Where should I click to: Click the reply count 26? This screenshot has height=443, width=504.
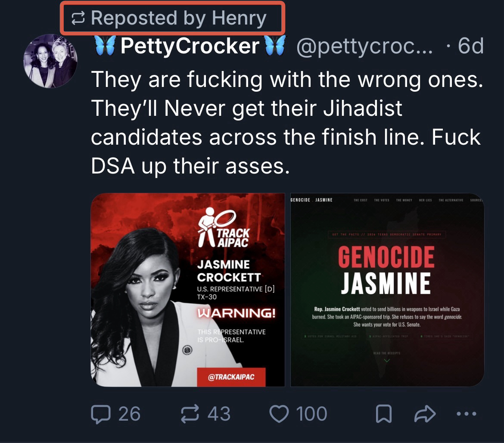[x=129, y=414]
